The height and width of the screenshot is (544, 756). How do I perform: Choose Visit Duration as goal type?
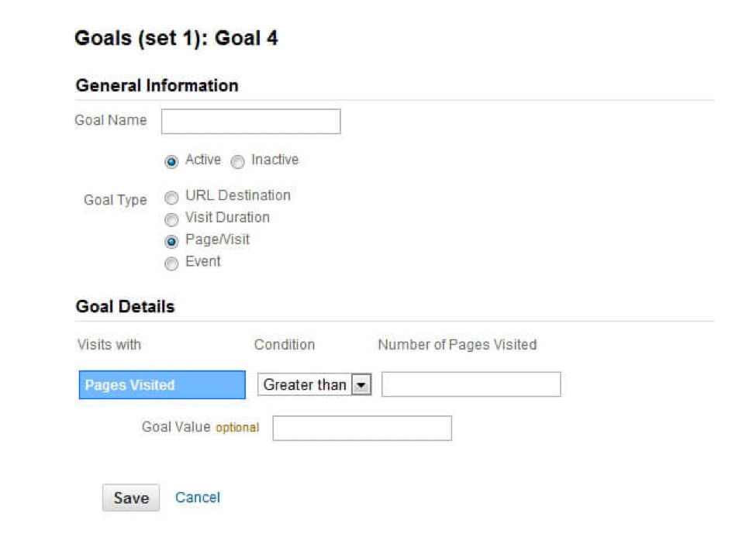[x=171, y=219]
